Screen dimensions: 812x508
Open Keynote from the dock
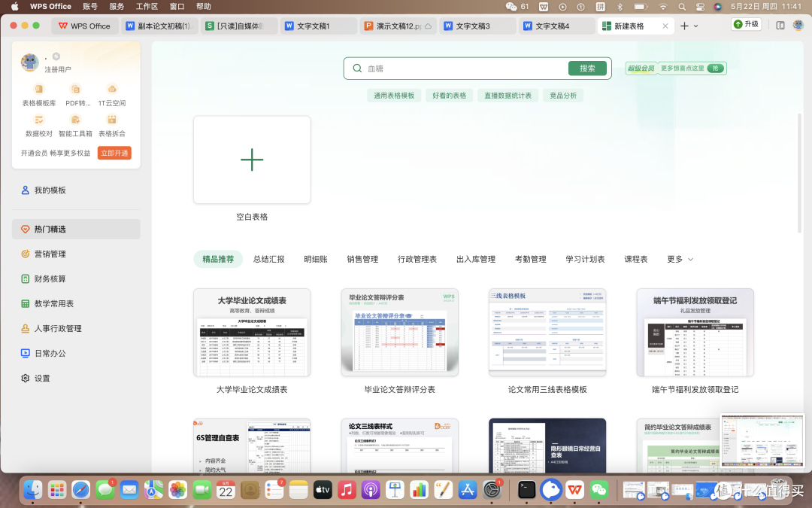[x=395, y=489]
